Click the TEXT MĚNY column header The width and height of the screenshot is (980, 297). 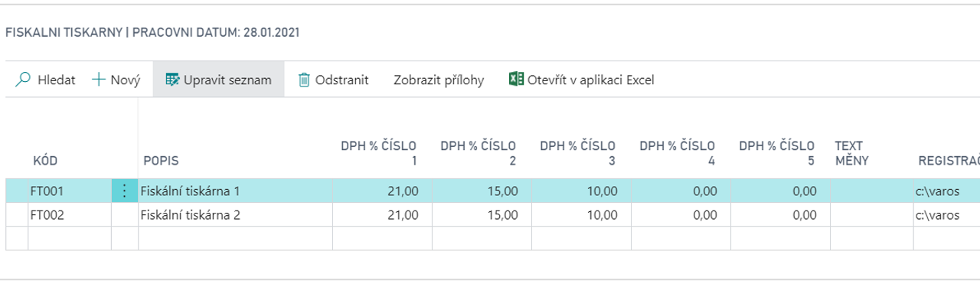click(851, 153)
